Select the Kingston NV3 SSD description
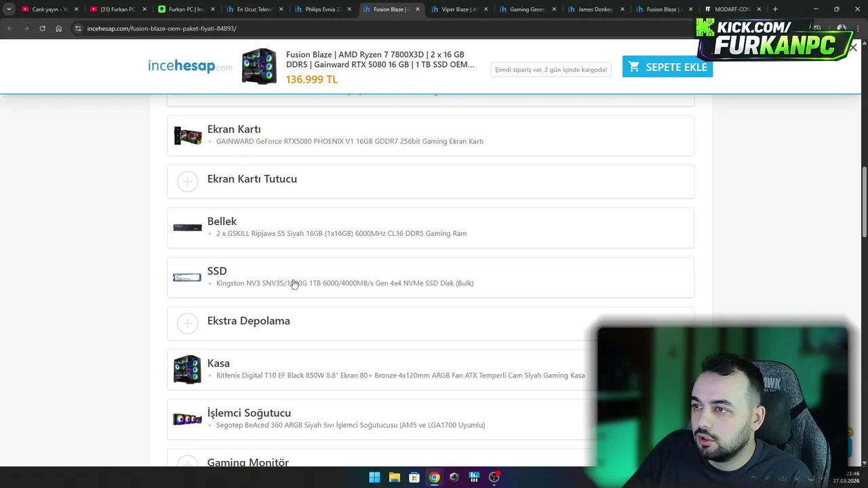The height and width of the screenshot is (488, 868). coord(344,283)
